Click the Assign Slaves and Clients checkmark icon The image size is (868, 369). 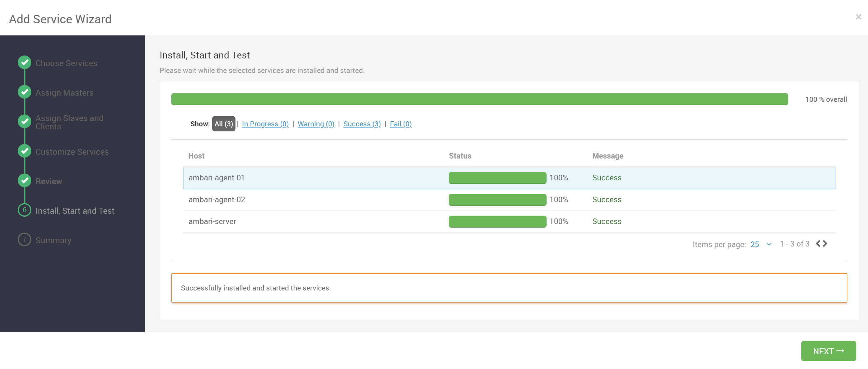click(x=25, y=122)
